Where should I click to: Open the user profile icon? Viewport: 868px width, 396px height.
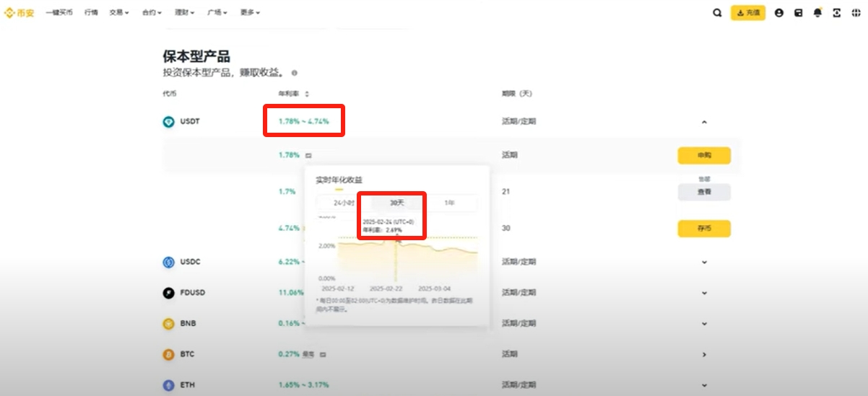tap(779, 12)
